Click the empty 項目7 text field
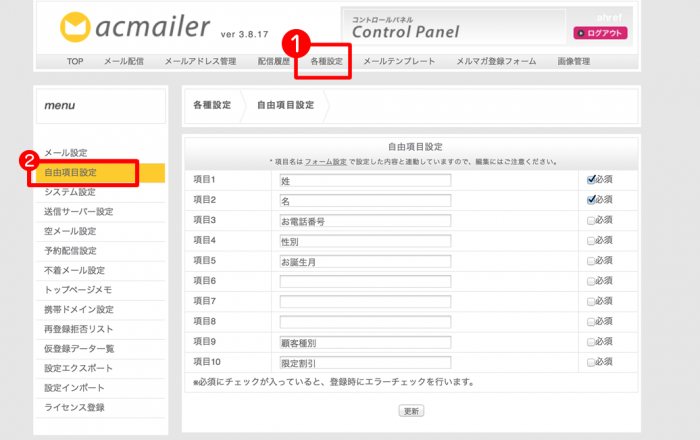This screenshot has width=700, height=440. pyautogui.click(x=365, y=302)
